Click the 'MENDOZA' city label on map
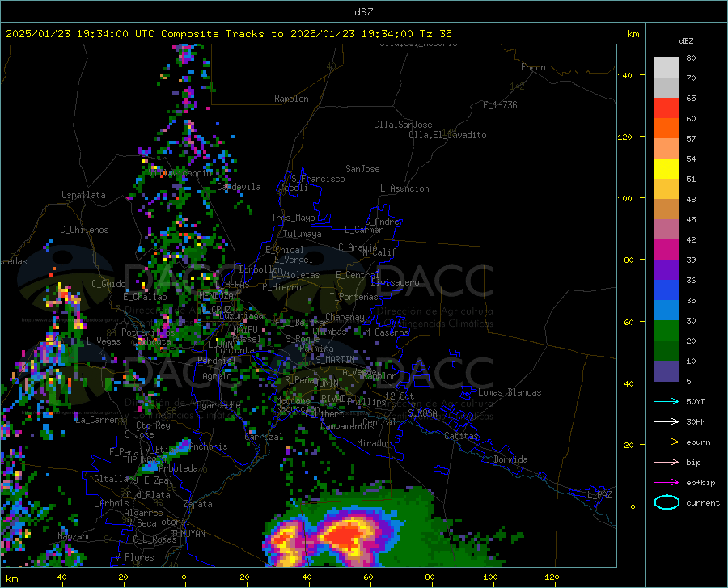The height and width of the screenshot is (588, 728). [x=216, y=295]
